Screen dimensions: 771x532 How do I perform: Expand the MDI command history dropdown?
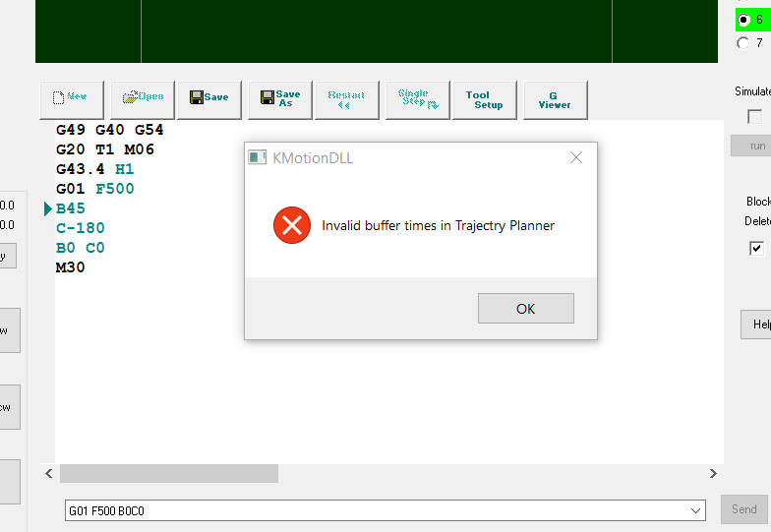[696, 510]
